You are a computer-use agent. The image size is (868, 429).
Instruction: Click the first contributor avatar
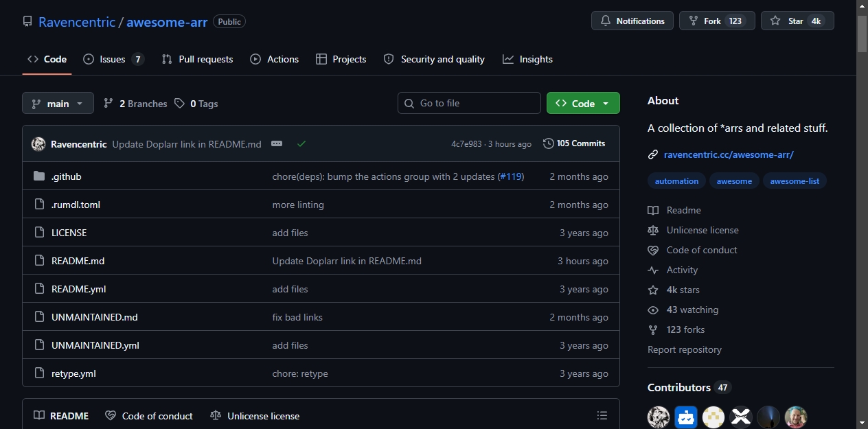coord(659,417)
